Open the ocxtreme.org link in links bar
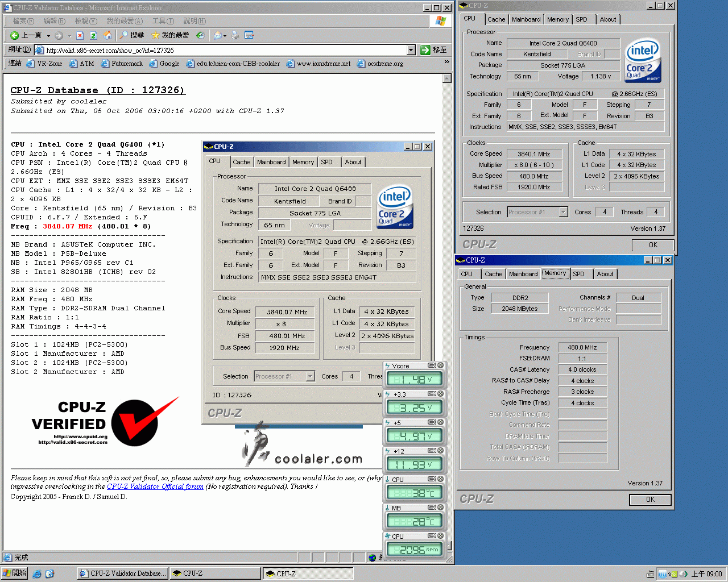The width and height of the screenshot is (728, 582). (x=380, y=64)
